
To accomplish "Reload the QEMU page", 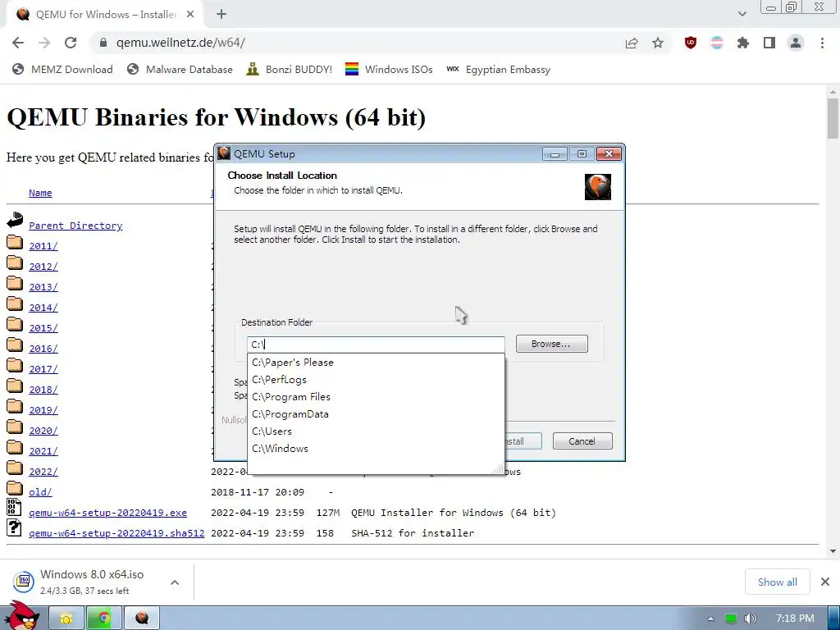I will [x=71, y=43].
